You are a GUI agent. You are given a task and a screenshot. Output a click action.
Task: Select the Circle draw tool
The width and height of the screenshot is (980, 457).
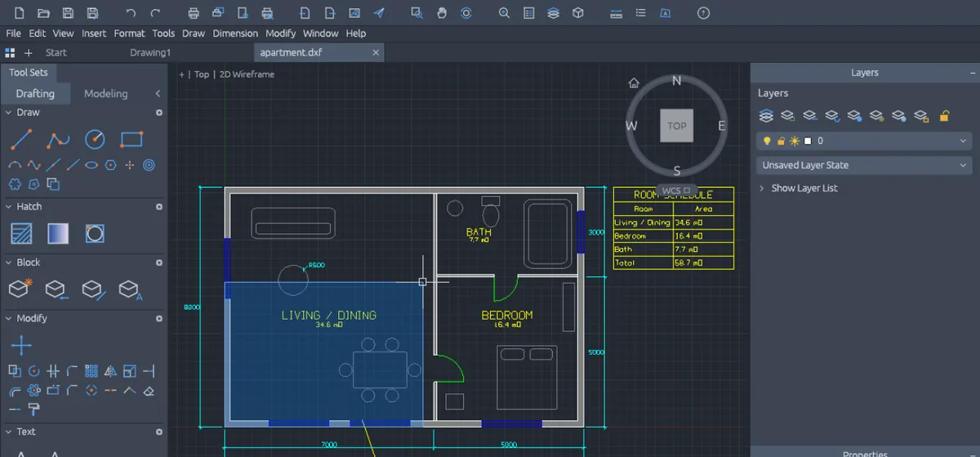pos(95,140)
